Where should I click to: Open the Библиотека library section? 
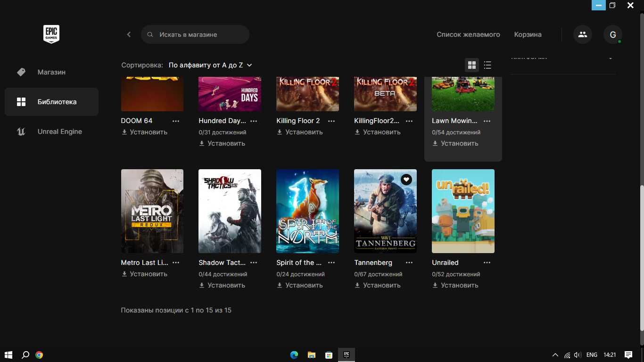click(x=51, y=102)
